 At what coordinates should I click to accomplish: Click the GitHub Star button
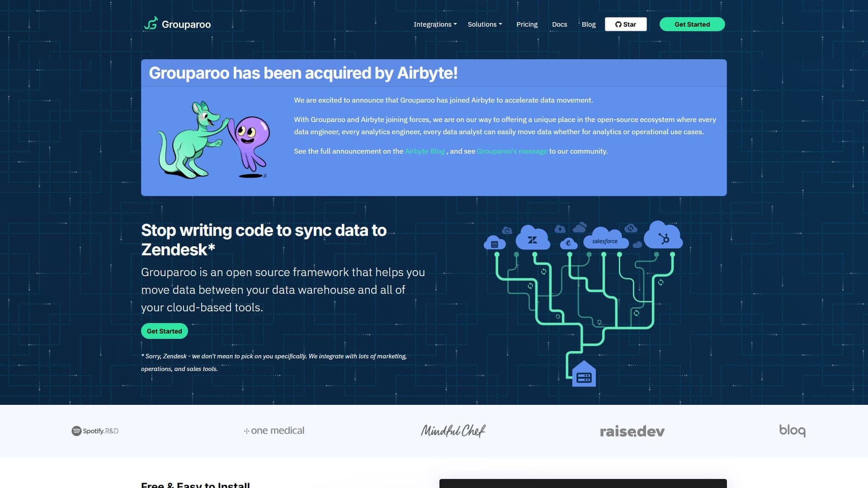(626, 24)
